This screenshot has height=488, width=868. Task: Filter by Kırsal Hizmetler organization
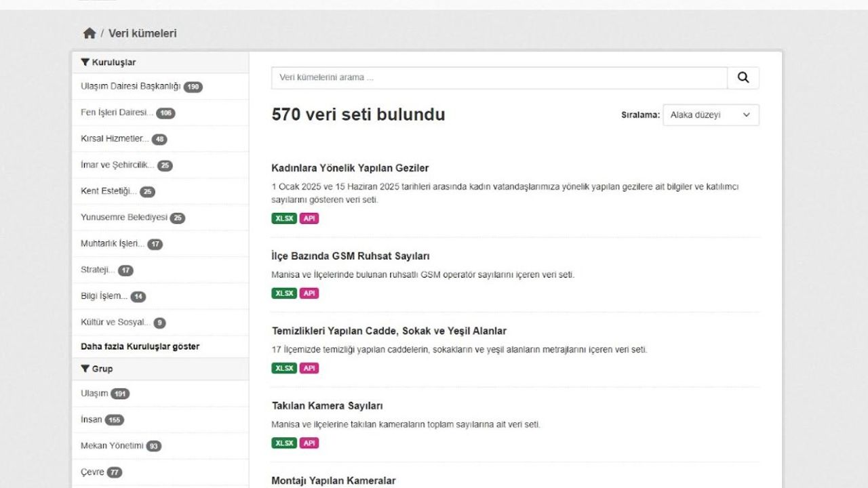tap(114, 139)
